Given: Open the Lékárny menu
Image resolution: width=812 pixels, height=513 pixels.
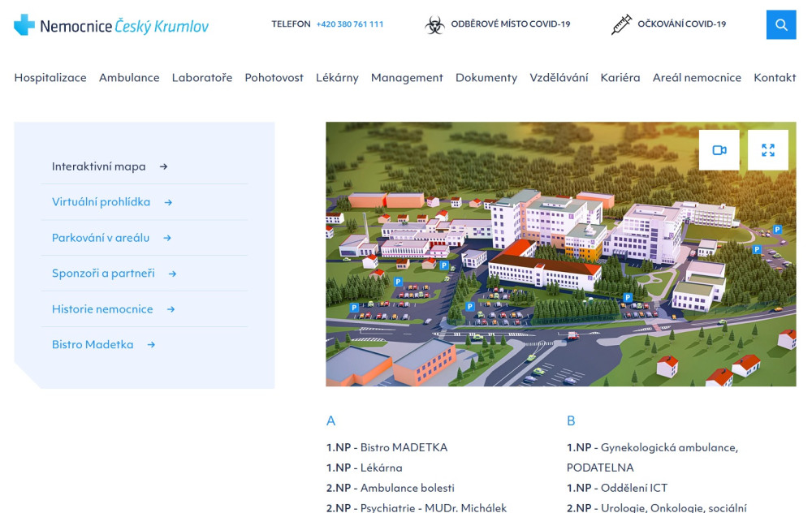Looking at the screenshot, I should 337,78.
